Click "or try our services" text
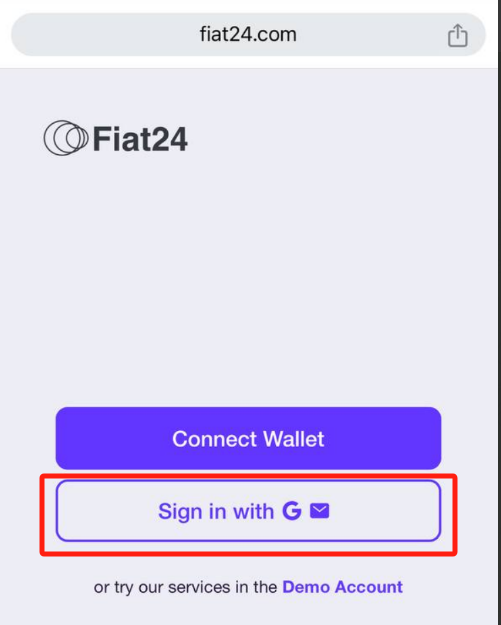Screen dimensions: 501x625 tap(162, 588)
